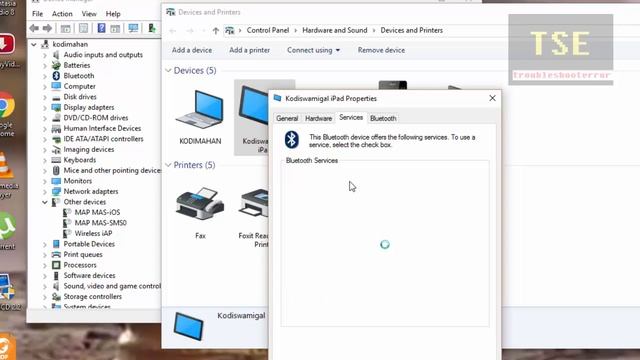Click the Disk drives category icon
The width and height of the screenshot is (640, 360).
click(x=56, y=97)
